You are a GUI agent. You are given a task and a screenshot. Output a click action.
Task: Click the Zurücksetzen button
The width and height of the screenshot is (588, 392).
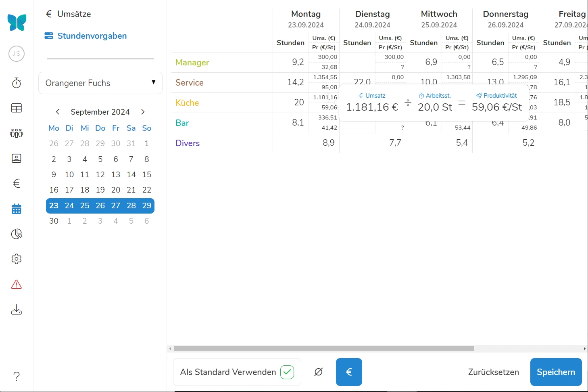(x=493, y=372)
